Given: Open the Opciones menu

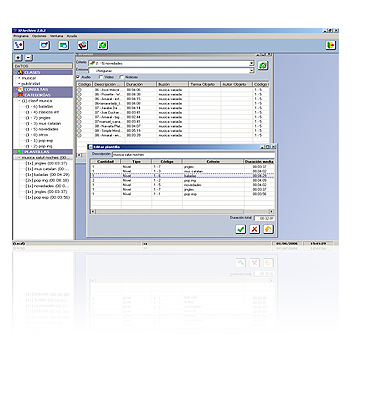Looking at the screenshot, I should 39,36.
